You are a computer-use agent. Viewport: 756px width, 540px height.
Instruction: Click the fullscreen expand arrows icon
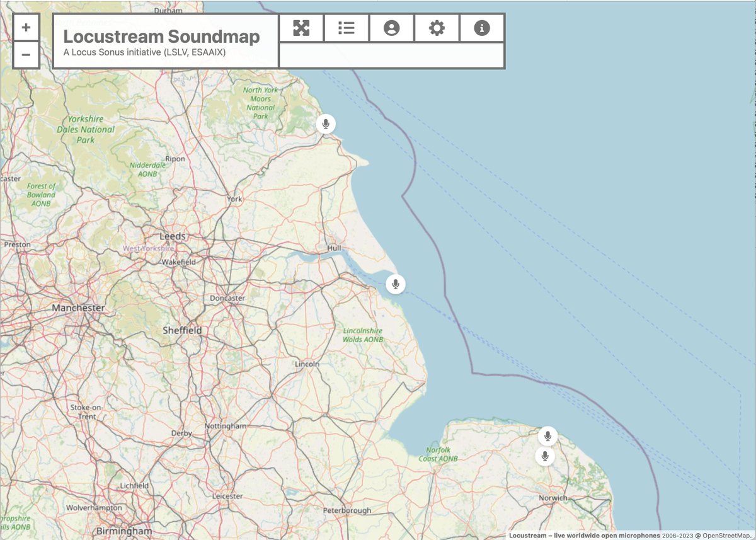click(301, 28)
